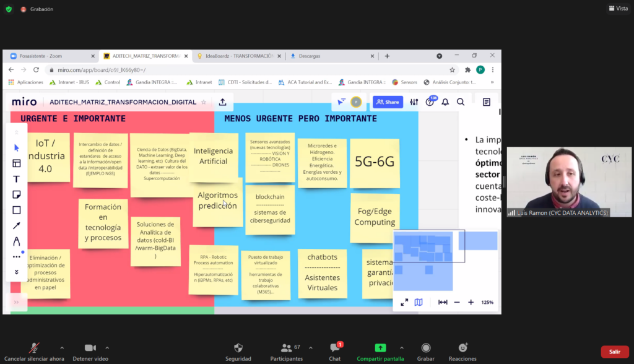Toggle the Miro minimap display
Image resolution: width=634 pixels, height=364 pixels.
click(419, 302)
